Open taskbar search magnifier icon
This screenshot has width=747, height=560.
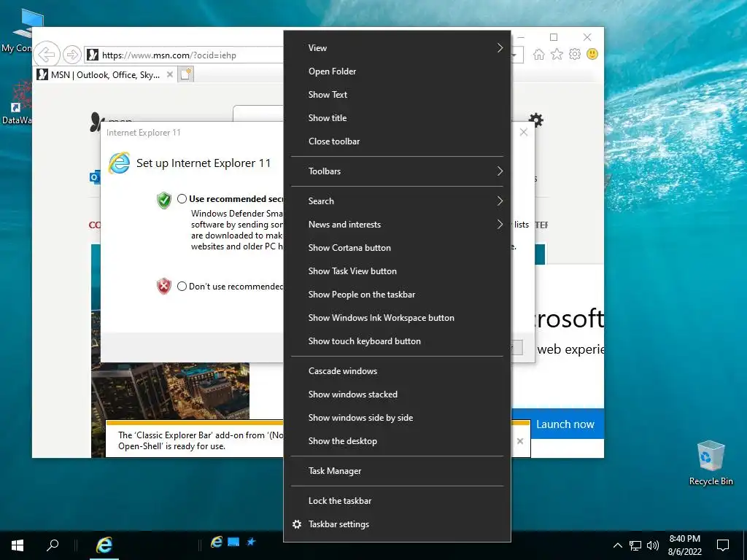click(53, 545)
